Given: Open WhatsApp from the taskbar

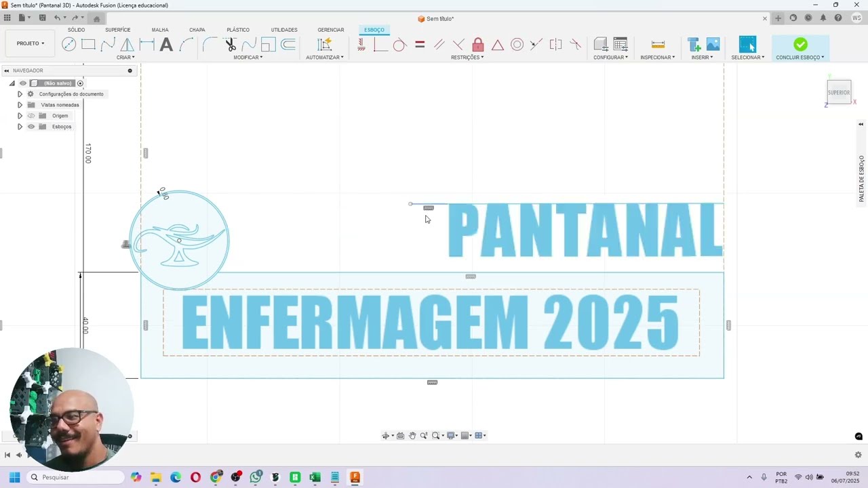Looking at the screenshot, I should click(x=256, y=477).
